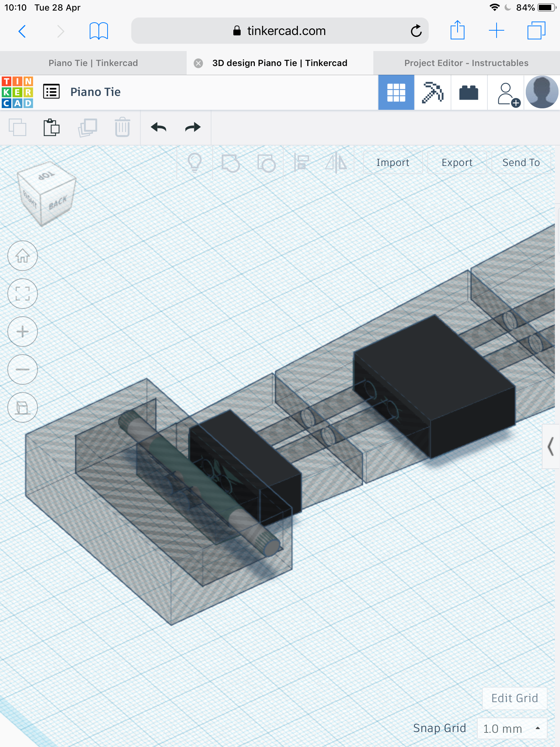Click the Import button
Screen dimensions: 560x747
393,163
